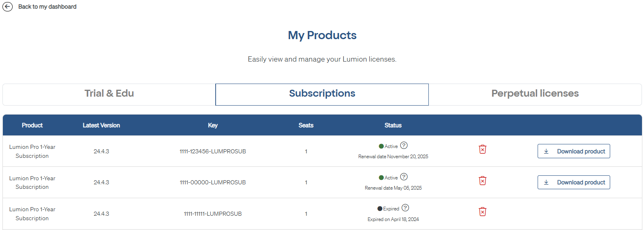Screen dimensions: 644x230
Task: Click the 1111-11111-LUMPROSUB license key
Action: (213, 214)
